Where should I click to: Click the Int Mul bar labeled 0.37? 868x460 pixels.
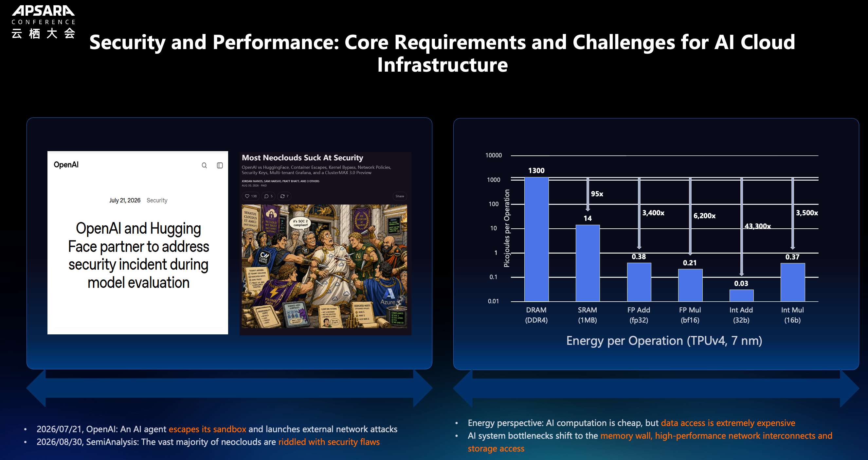[792, 282]
